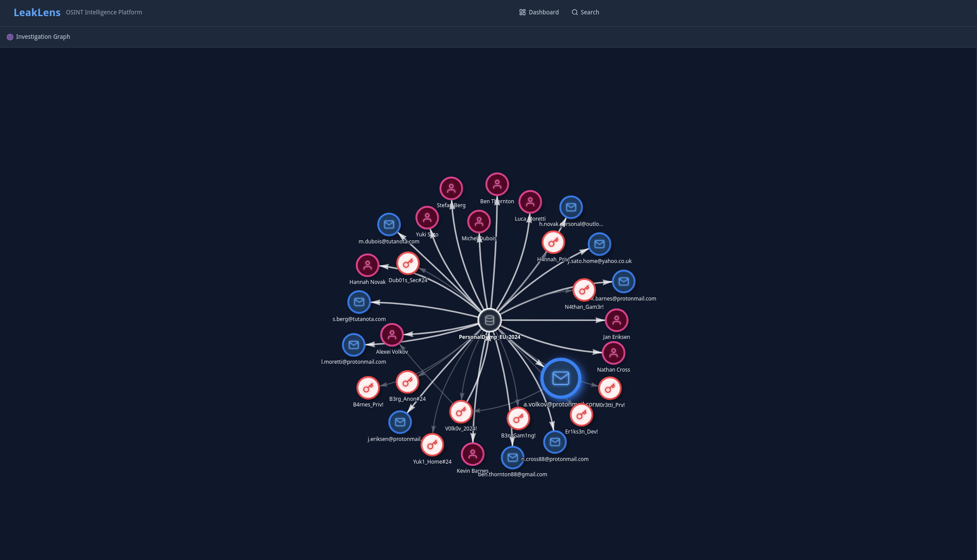Click the Er1ks3n_Dev! password key node
The width and height of the screenshot is (977, 560).
[x=581, y=415]
